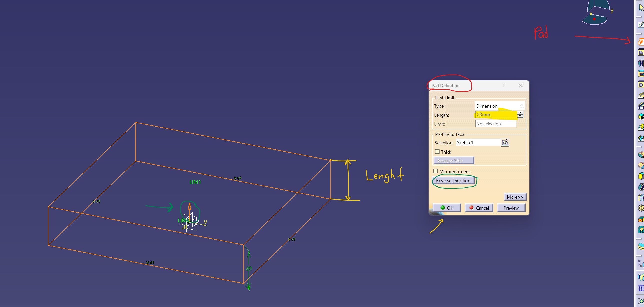This screenshot has width=644, height=307.
Task: Click the Groove tool icon
Action: [x=641, y=74]
